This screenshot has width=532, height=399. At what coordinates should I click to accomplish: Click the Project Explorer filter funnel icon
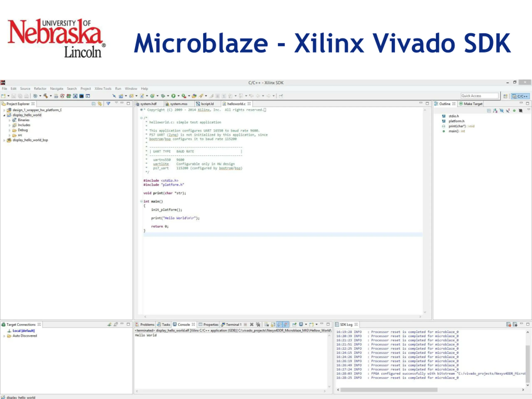(x=108, y=104)
